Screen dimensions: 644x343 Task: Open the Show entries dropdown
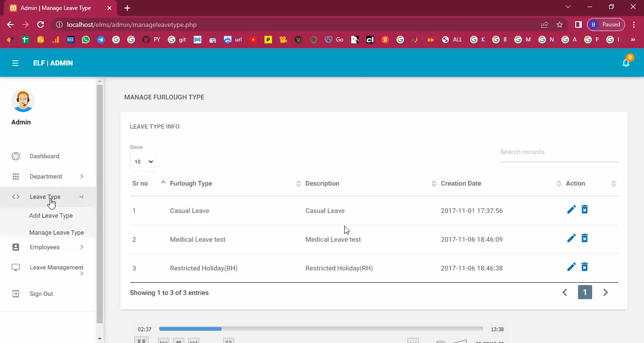pyautogui.click(x=143, y=162)
